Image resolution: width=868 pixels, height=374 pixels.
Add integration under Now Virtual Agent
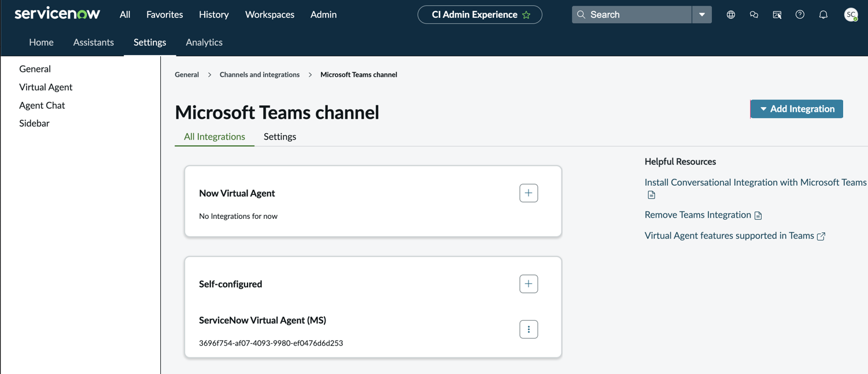[529, 193]
